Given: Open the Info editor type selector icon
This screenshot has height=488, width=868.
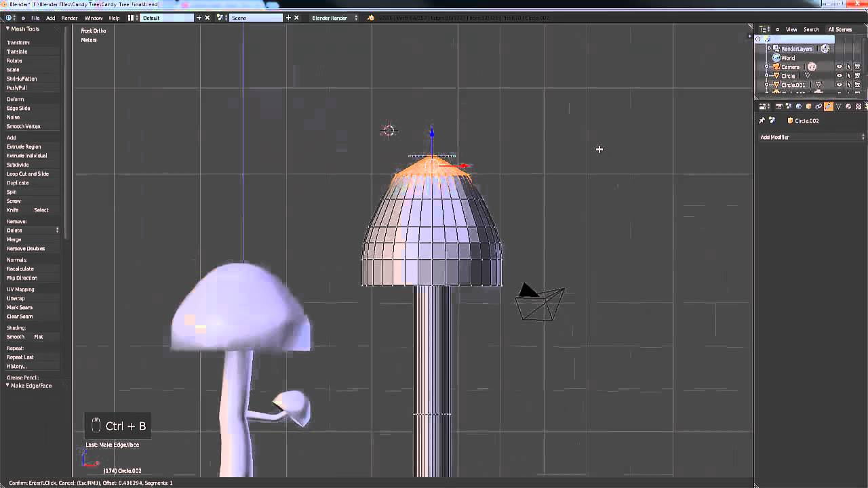Looking at the screenshot, I should (x=9, y=18).
